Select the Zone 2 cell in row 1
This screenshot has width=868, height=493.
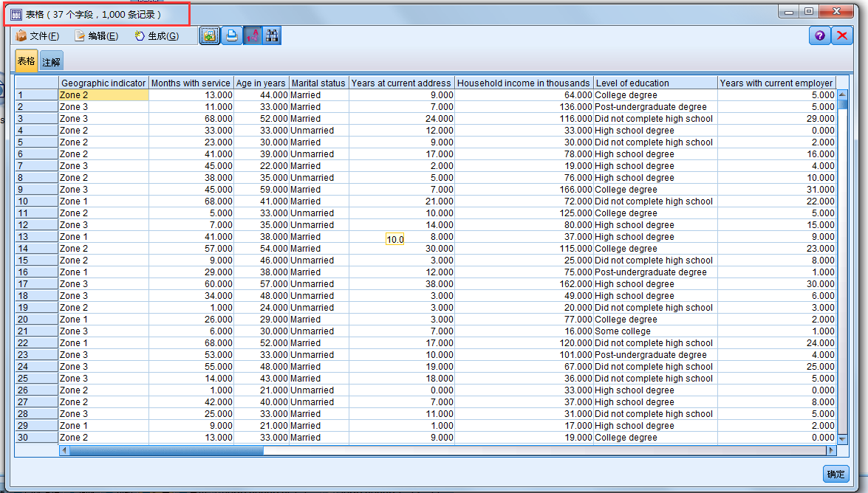[x=103, y=94]
